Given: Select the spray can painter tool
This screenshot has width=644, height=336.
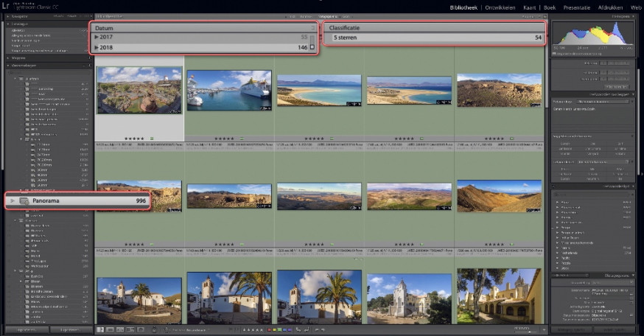Looking at the screenshot, I should [x=155, y=330].
